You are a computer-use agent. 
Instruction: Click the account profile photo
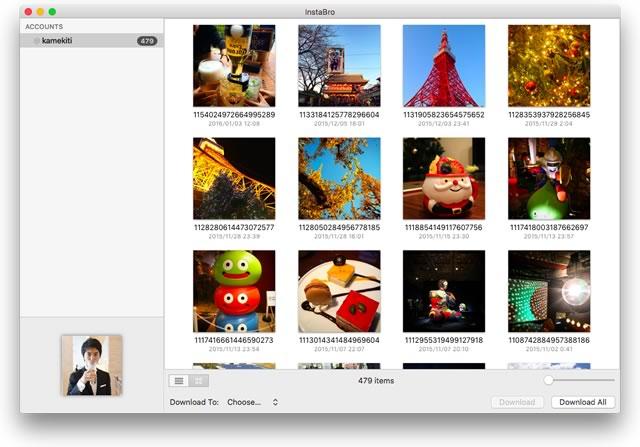tap(92, 365)
